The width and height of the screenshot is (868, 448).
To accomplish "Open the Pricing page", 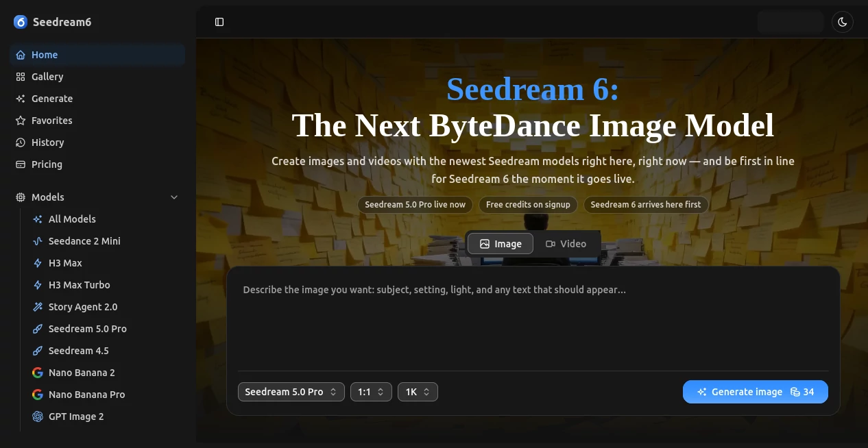I will 97,164.
